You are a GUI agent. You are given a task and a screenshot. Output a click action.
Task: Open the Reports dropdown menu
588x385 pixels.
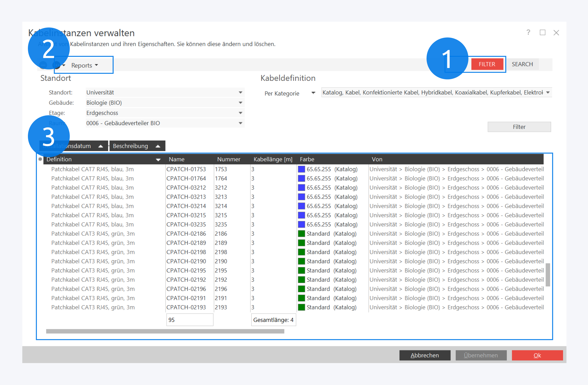[x=84, y=65]
